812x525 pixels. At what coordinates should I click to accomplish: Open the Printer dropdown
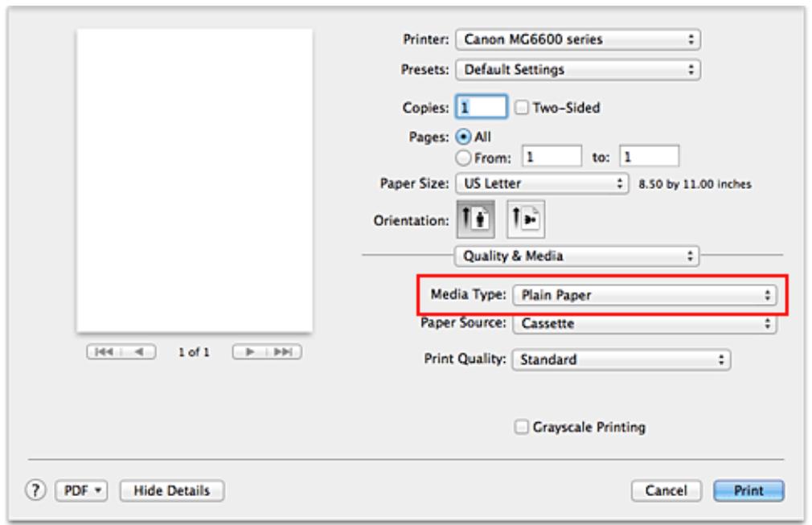[x=578, y=39]
